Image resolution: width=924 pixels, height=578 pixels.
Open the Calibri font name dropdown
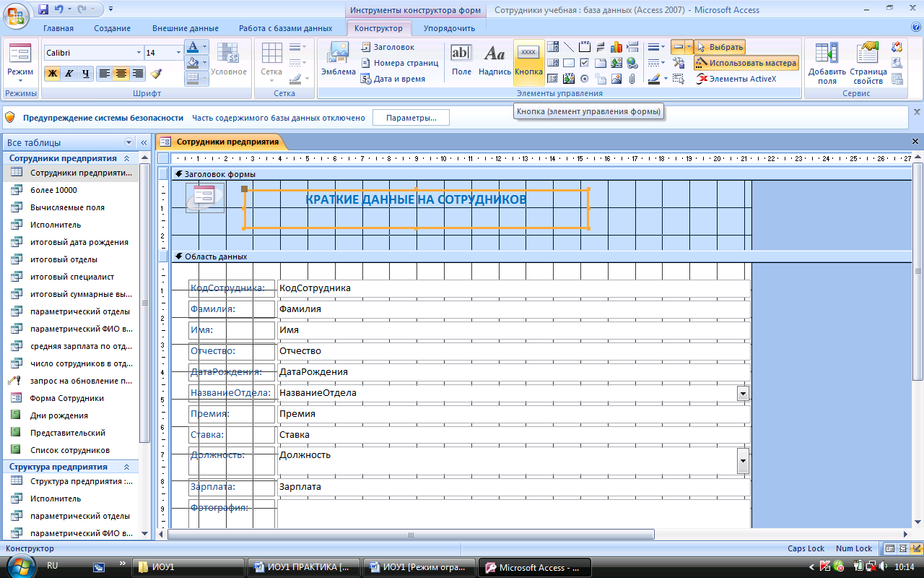139,53
